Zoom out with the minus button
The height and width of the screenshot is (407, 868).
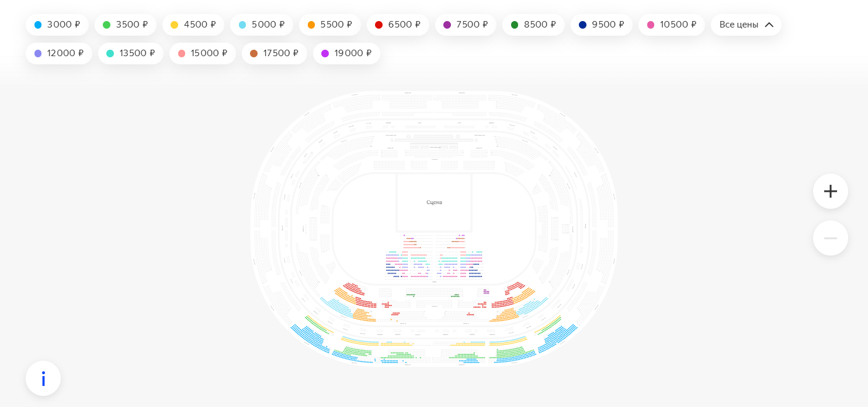point(830,238)
